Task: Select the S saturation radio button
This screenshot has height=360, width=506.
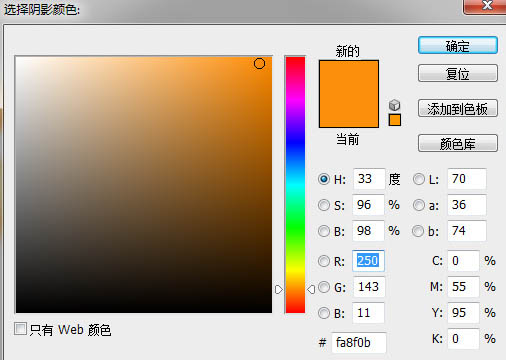Action: tap(324, 205)
